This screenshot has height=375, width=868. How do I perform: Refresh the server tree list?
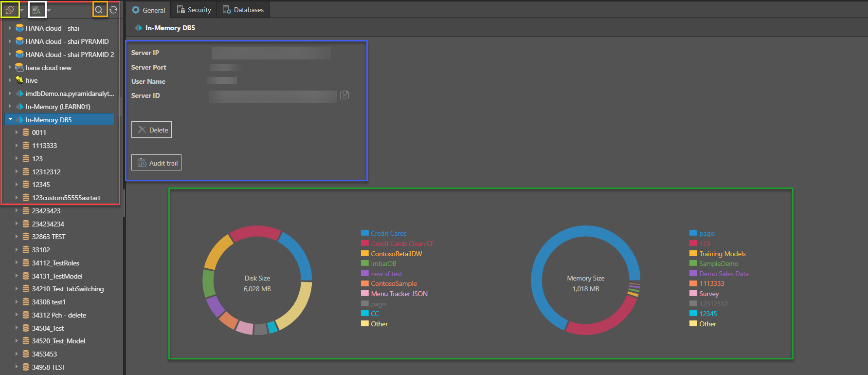coord(113,10)
